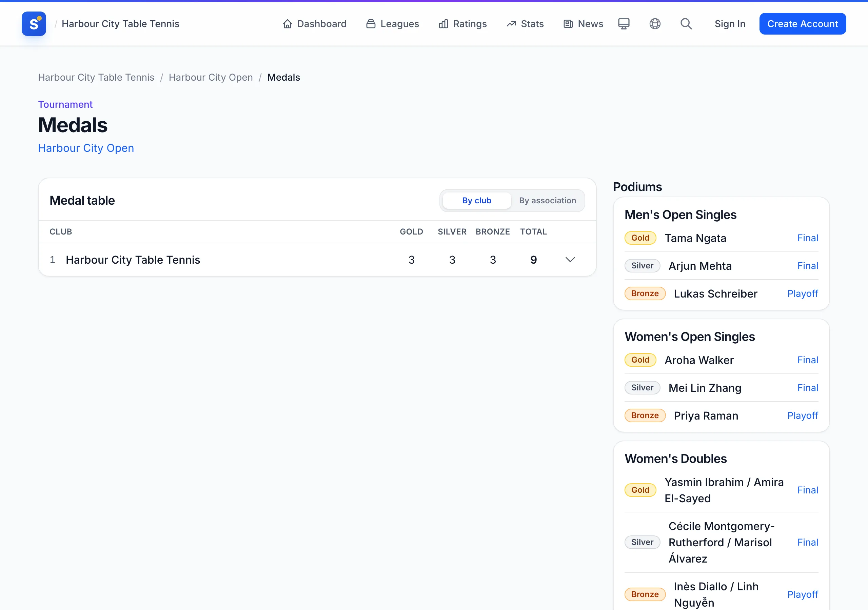Click the Women's Doubles heading
This screenshot has height=610, width=868.
(x=675, y=459)
